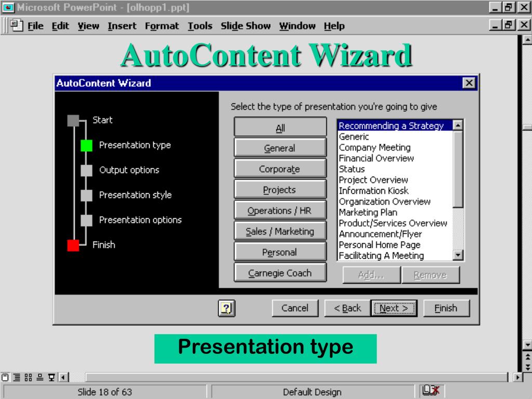The height and width of the screenshot is (399, 532).
Task: Open the Tools menu
Action: point(200,26)
